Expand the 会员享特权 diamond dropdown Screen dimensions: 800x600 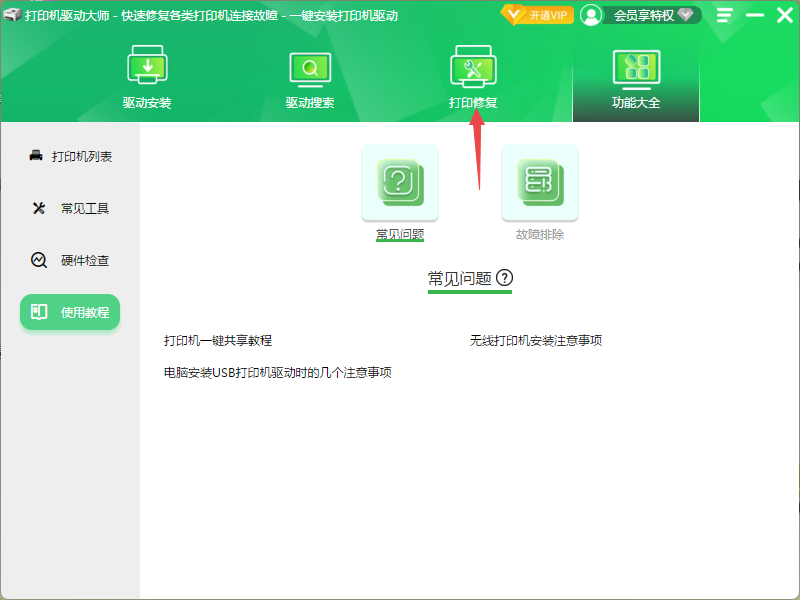(x=684, y=15)
